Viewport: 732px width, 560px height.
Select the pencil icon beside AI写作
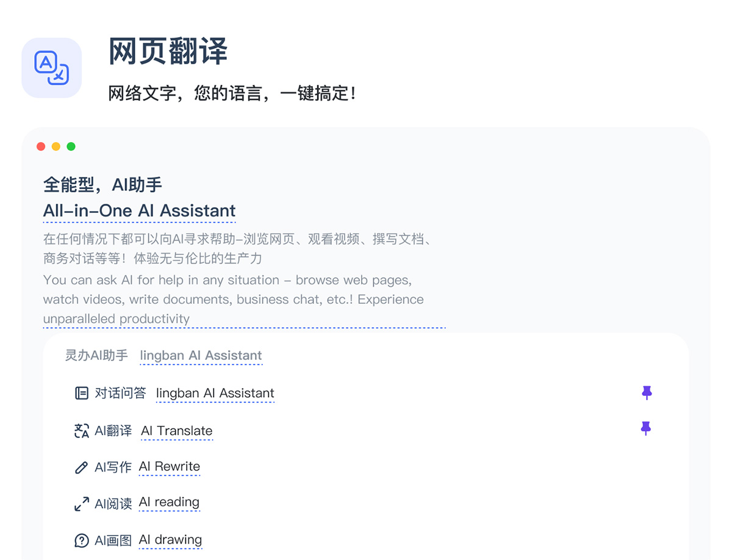pyautogui.click(x=81, y=467)
